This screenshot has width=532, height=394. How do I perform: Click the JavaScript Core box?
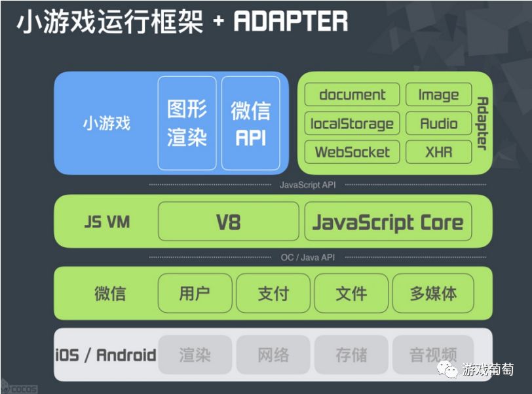pos(388,222)
